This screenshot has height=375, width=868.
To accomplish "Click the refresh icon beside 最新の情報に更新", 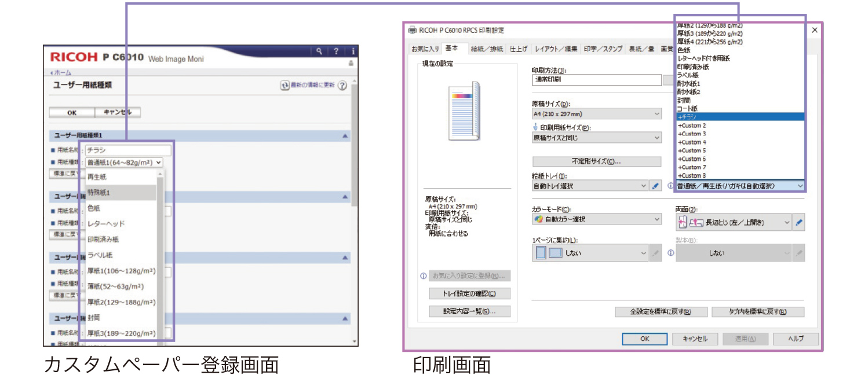I will point(285,85).
